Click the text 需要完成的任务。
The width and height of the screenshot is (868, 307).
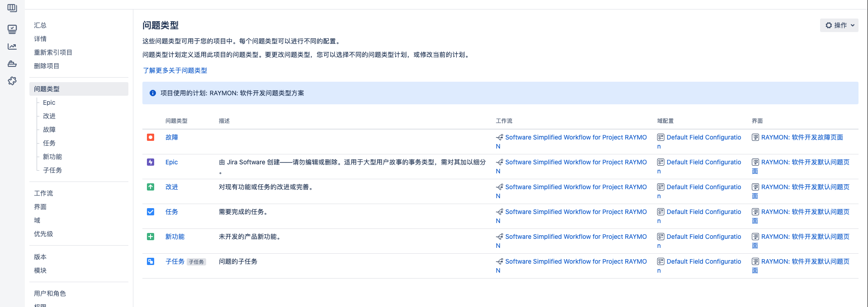point(245,212)
